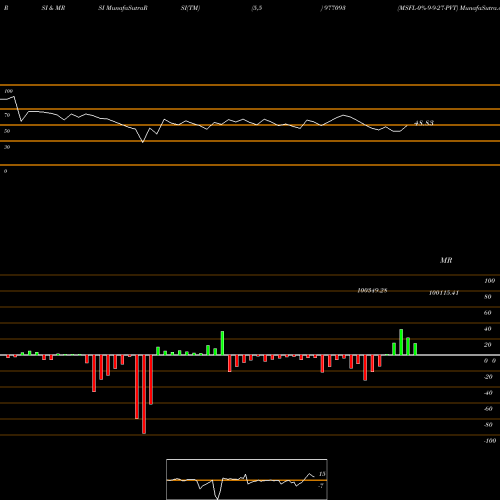Click the tallest green histogram bar on the right

click(401, 342)
